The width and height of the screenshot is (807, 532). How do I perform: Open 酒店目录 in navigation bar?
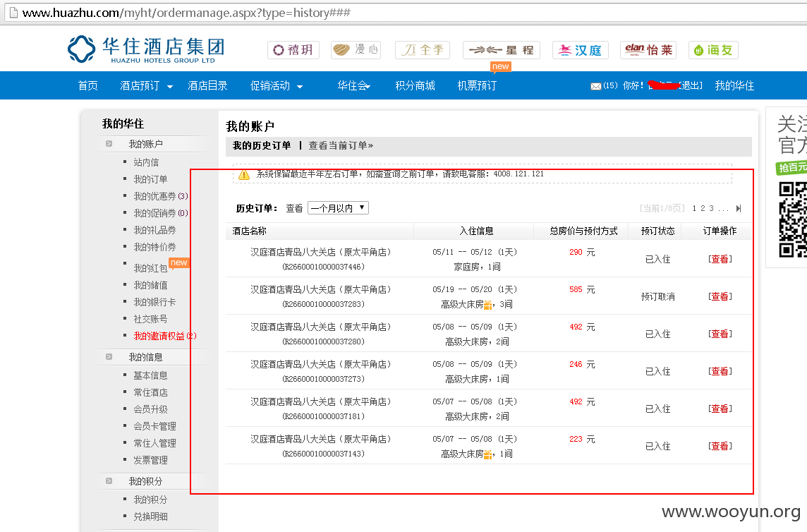(207, 85)
